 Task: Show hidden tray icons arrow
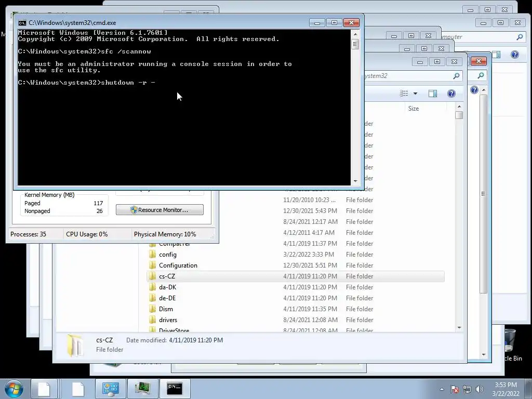tap(442, 389)
